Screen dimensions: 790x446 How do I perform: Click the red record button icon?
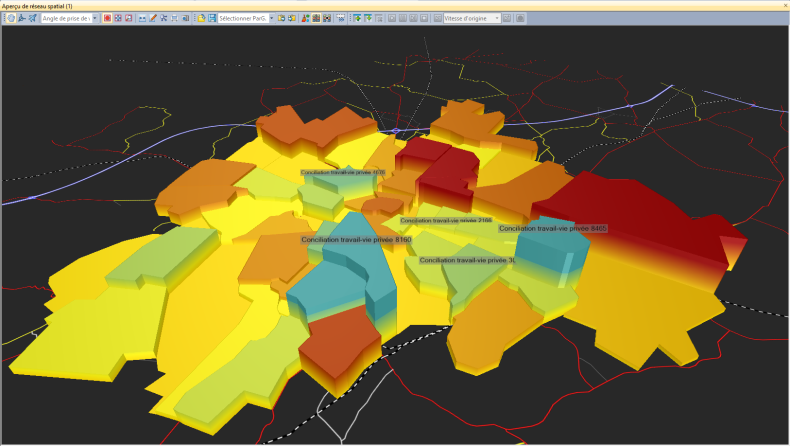click(x=107, y=18)
